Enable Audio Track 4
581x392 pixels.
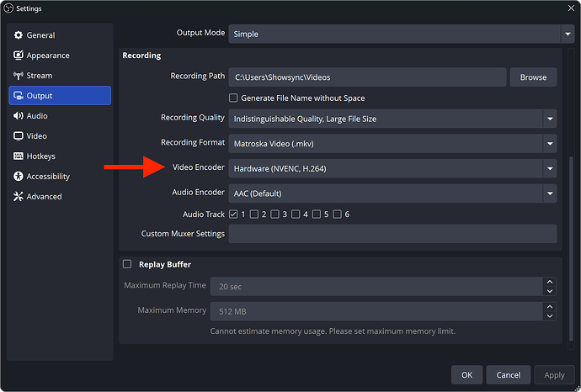tap(296, 214)
